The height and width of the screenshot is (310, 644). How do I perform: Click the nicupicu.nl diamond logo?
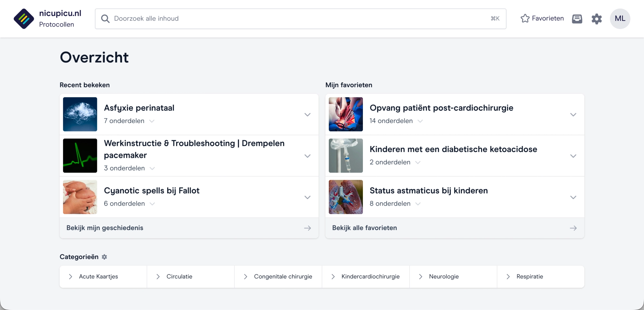(x=24, y=19)
